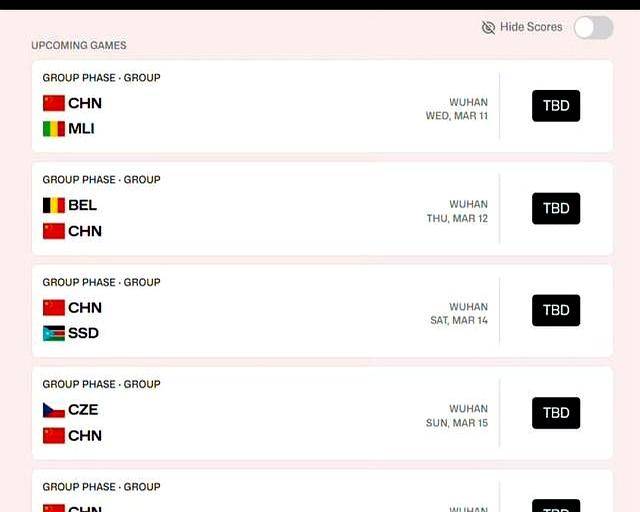Toggle the Hide Scores switch
Image resolution: width=640 pixels, height=512 pixels.
(x=593, y=28)
